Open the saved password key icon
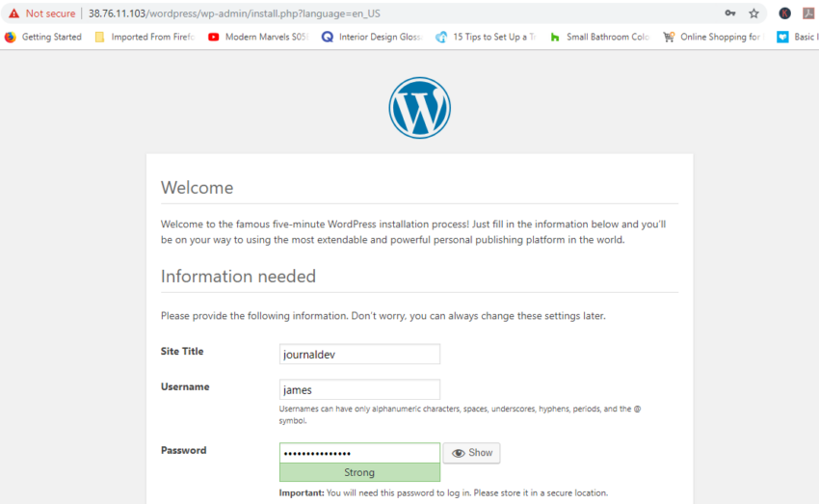 [730, 13]
